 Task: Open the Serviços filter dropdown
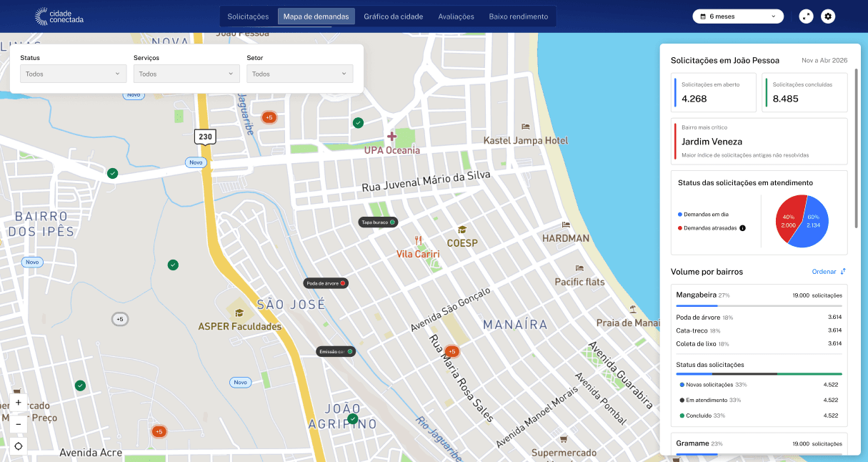(x=186, y=74)
